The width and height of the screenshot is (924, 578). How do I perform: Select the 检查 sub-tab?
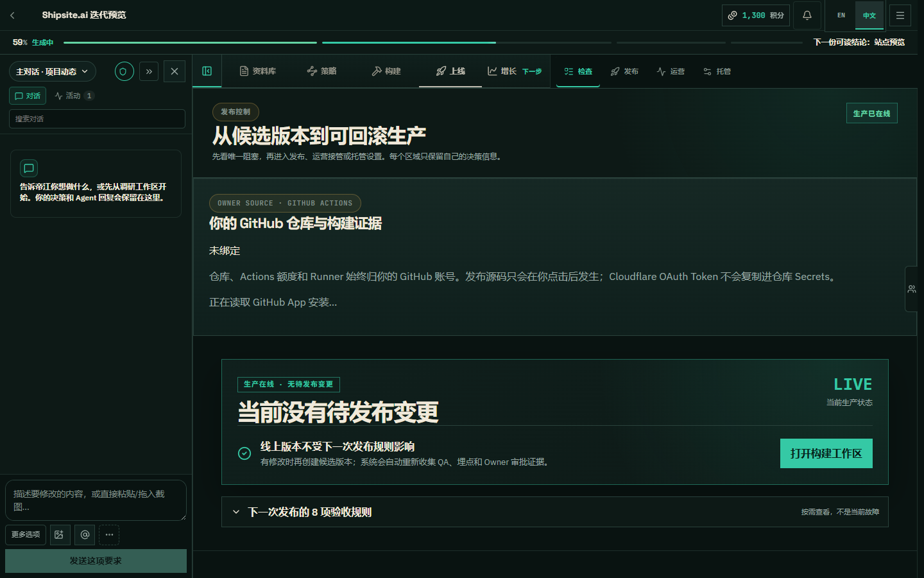[x=578, y=71]
